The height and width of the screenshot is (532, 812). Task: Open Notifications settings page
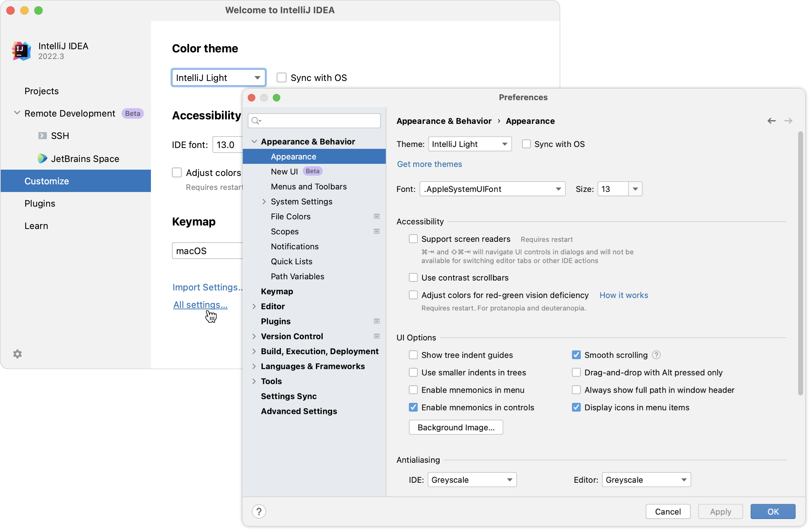pos(314,246)
